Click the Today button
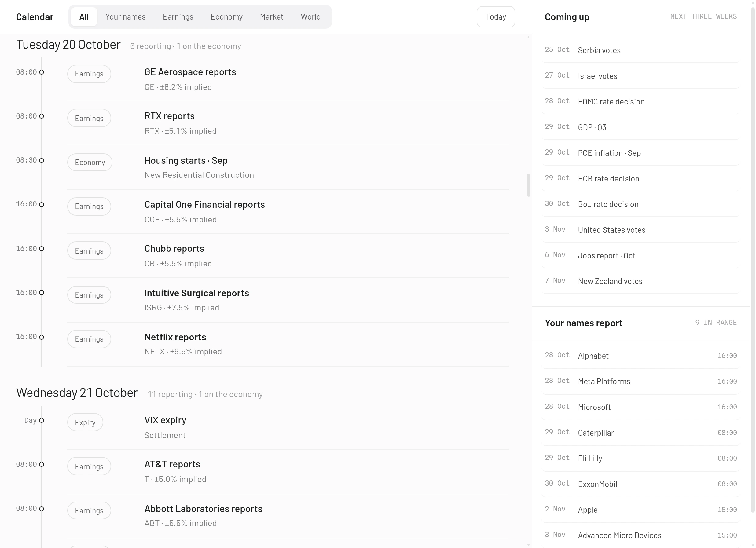 tap(496, 17)
